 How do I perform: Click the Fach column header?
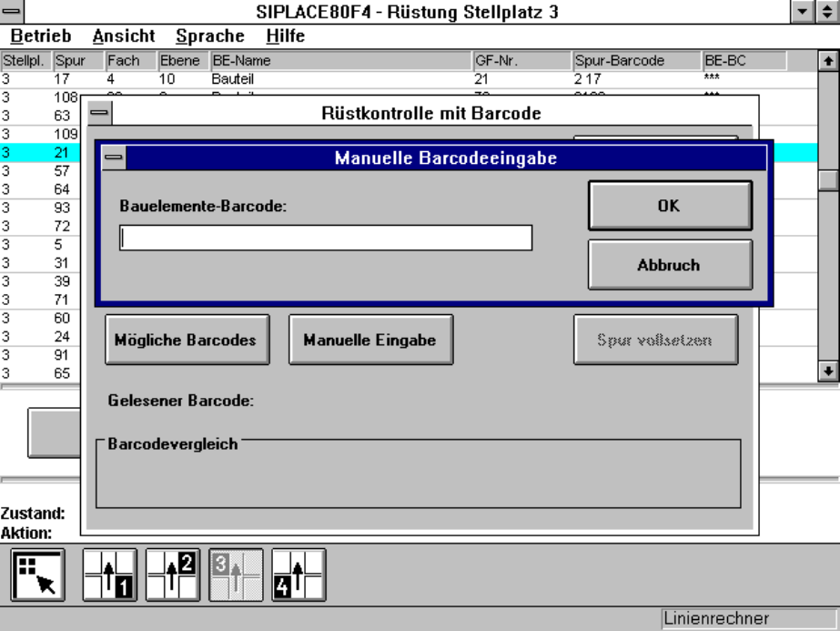click(x=131, y=61)
